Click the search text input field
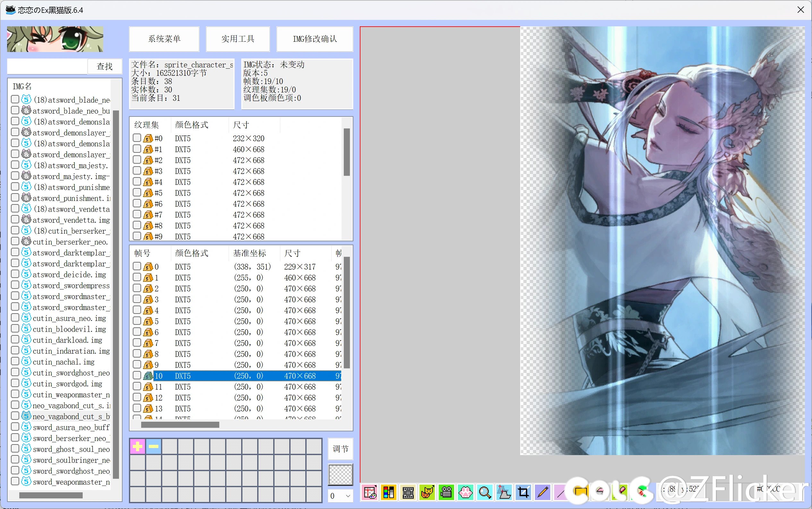The height and width of the screenshot is (509, 812). point(47,66)
